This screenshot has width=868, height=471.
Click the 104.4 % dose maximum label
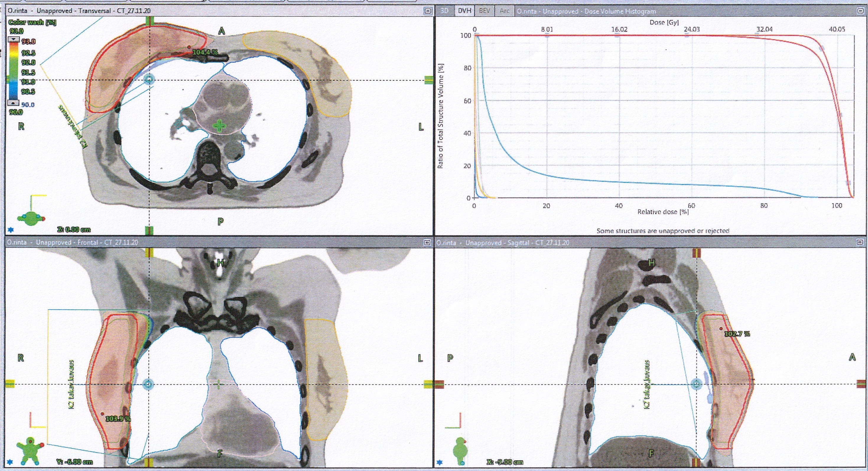[x=205, y=52]
